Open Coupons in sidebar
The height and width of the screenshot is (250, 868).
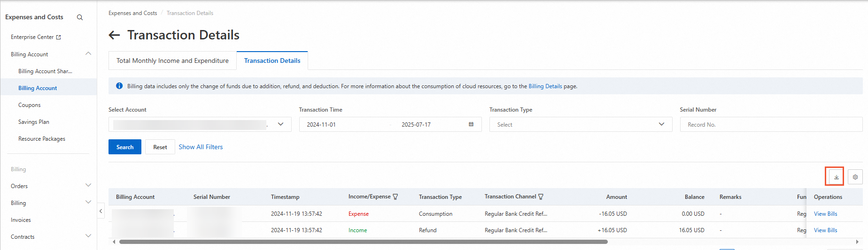pos(30,105)
